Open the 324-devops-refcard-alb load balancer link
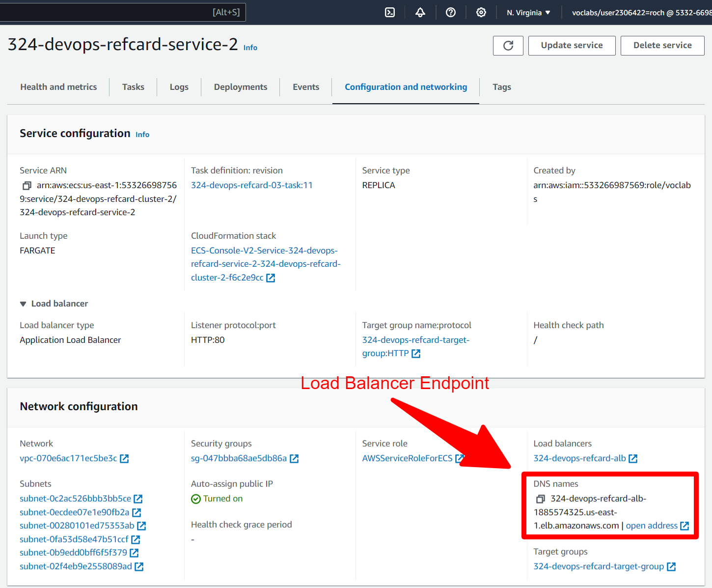 [x=580, y=458]
